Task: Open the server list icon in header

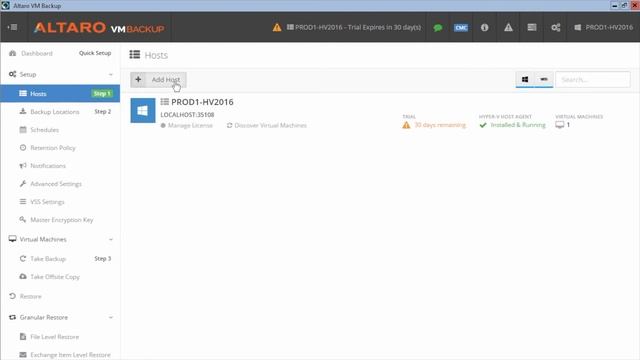Action: [x=532, y=27]
